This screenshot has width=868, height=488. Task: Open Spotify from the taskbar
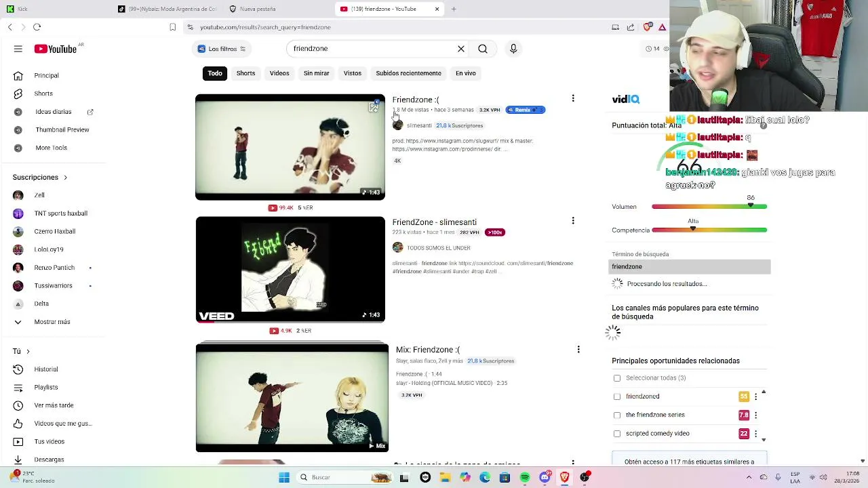coord(525,477)
